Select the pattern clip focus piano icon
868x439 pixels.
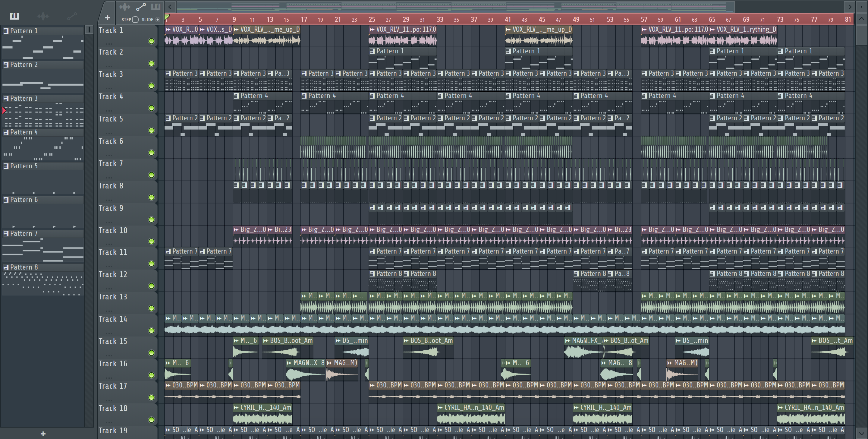[156, 7]
